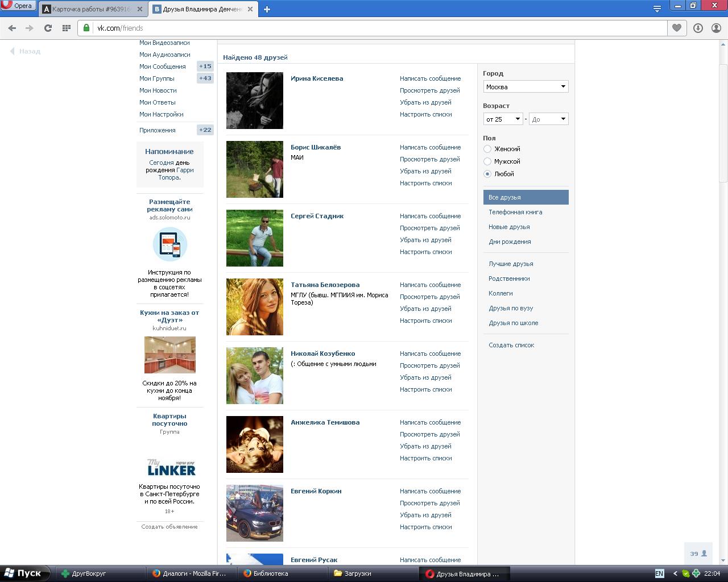Open Друзья по школе list
This screenshot has width=728, height=582.
pos(513,323)
